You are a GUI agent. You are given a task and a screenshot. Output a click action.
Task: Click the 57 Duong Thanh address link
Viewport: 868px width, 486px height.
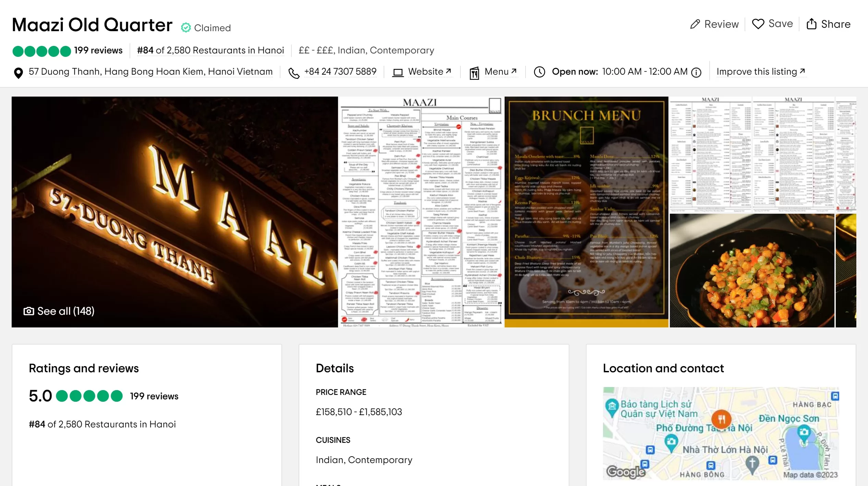tap(150, 72)
